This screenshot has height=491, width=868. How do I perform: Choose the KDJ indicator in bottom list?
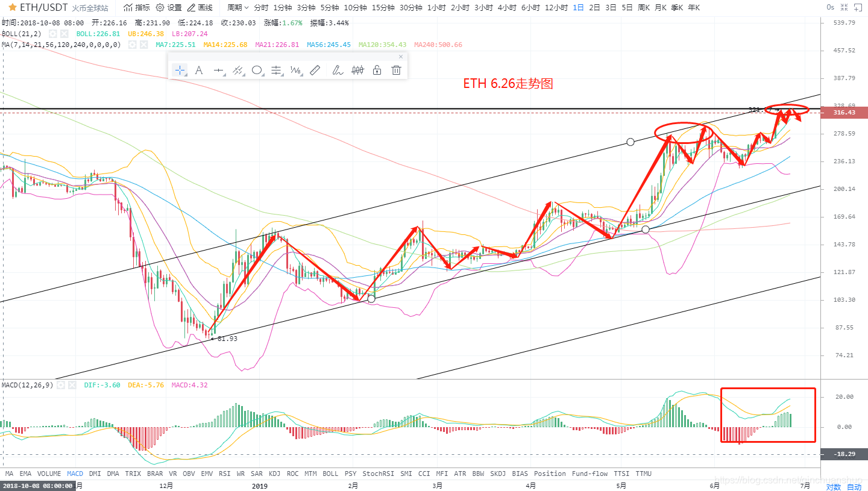[275, 474]
